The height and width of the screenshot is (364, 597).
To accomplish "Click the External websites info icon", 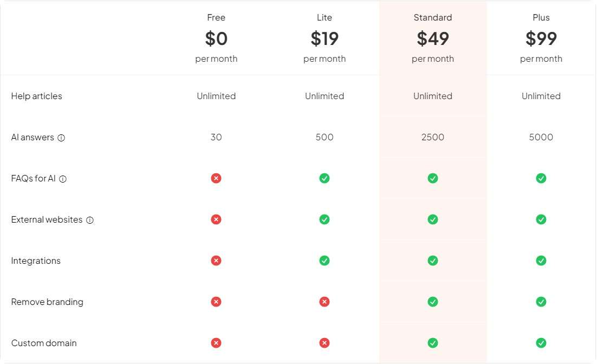I will (90, 220).
